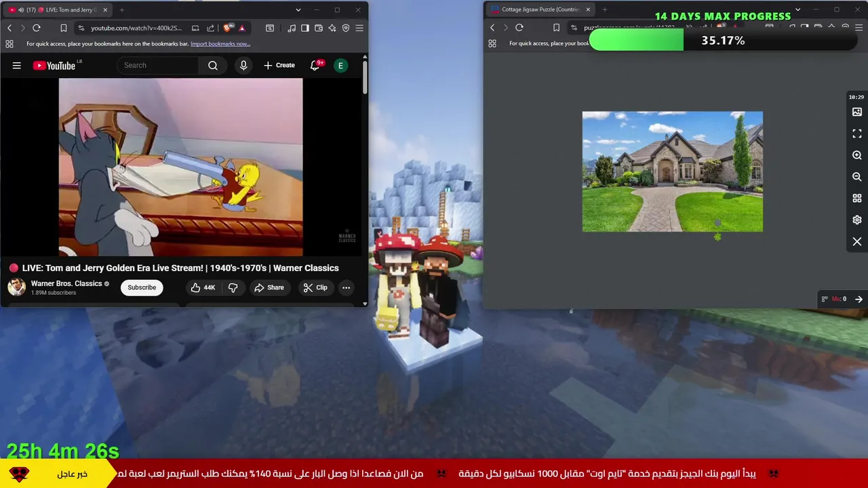868x488 pixels.
Task: Open the YouTube Create menu
Action: (x=279, y=65)
